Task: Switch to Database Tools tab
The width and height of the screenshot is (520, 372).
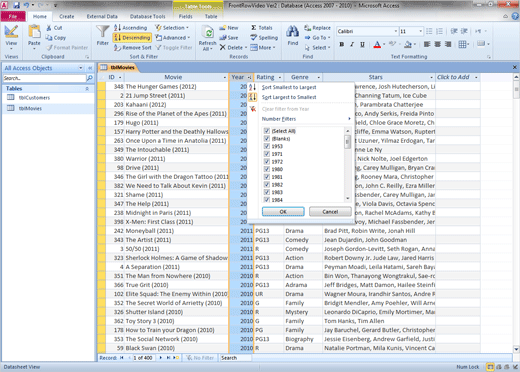Action: coord(147,16)
